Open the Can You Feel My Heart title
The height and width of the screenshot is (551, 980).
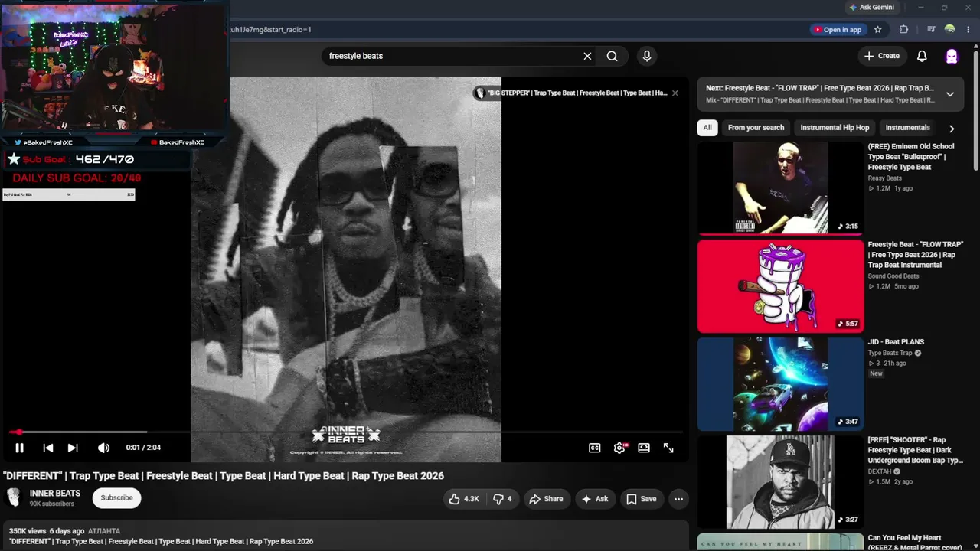916,543
